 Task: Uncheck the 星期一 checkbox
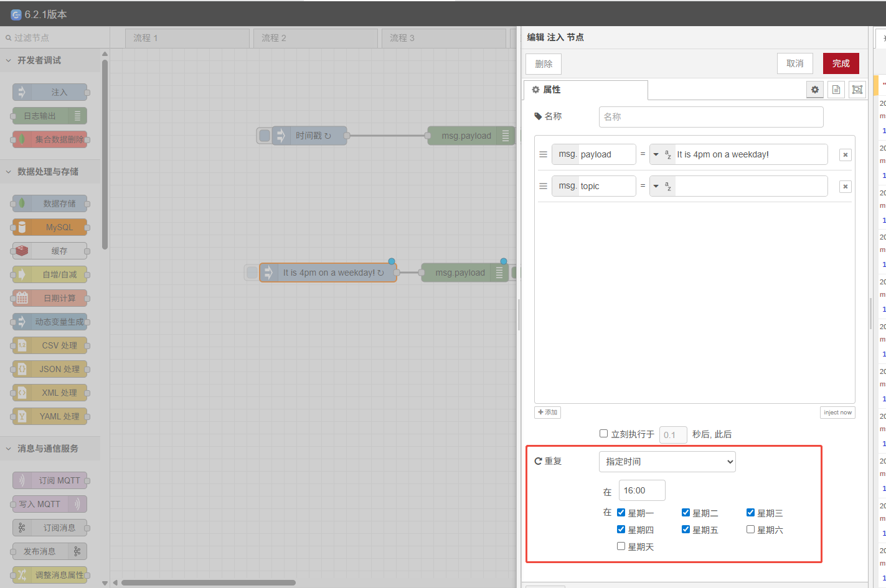tap(621, 513)
